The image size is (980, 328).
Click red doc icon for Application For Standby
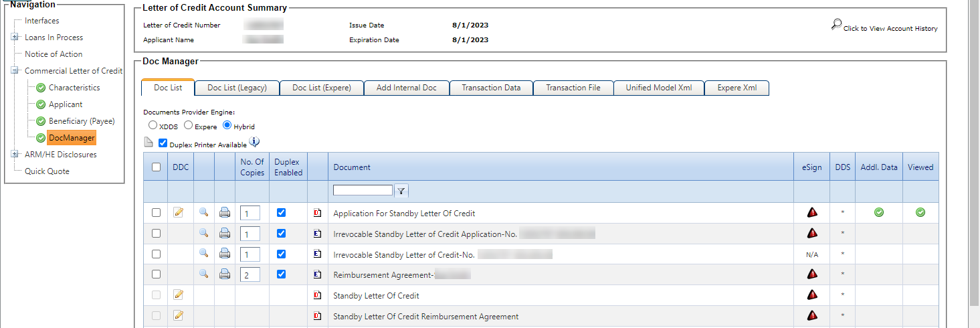(318, 213)
